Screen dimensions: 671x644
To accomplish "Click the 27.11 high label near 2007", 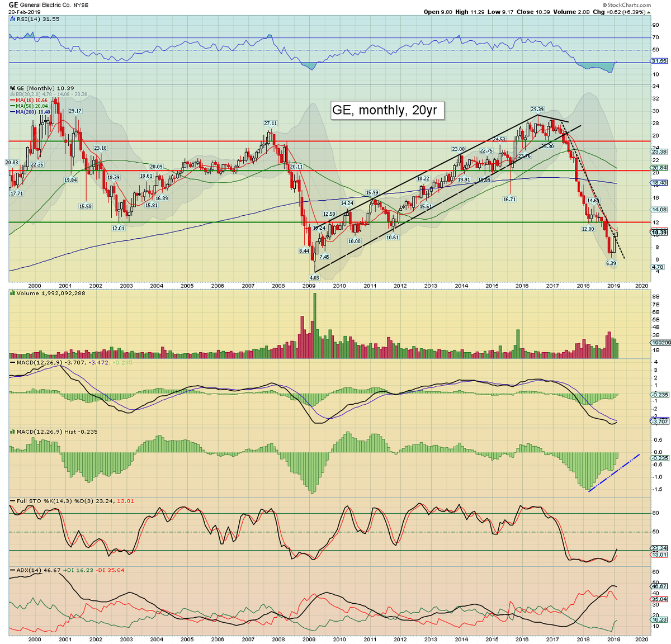I will 271,123.
